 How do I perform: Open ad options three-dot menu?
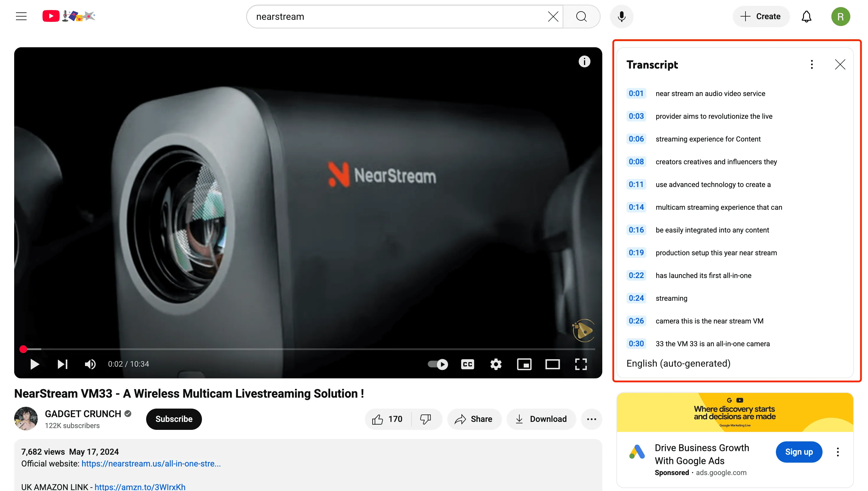(x=837, y=452)
